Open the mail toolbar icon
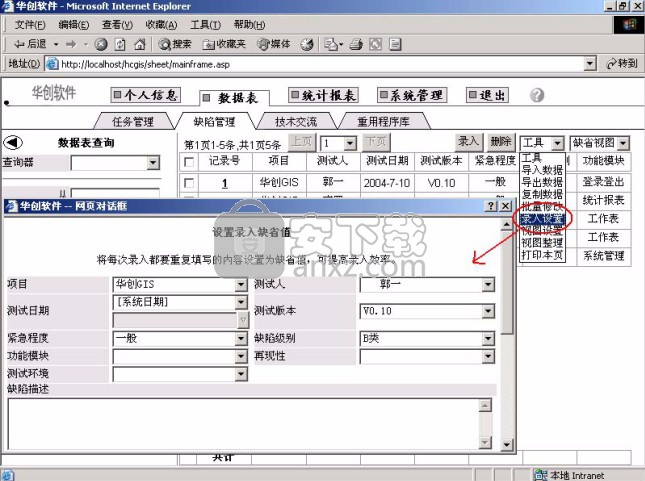This screenshot has width=645, height=481. 333,44
